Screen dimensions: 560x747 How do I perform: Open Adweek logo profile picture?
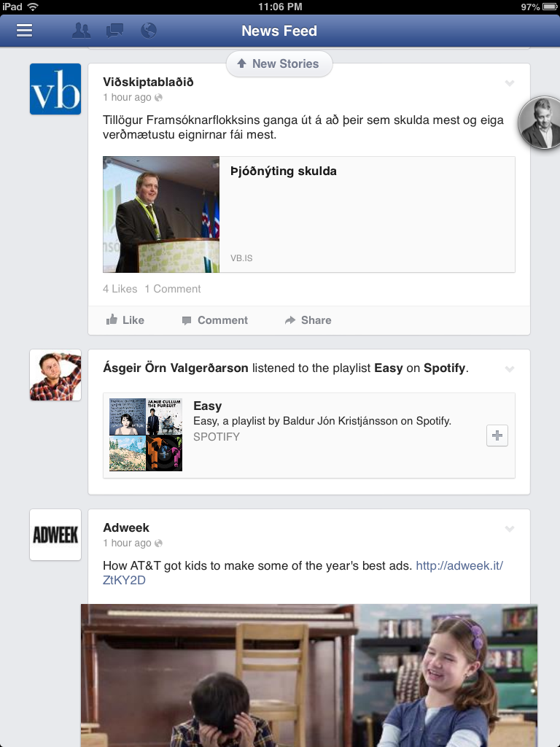point(55,535)
